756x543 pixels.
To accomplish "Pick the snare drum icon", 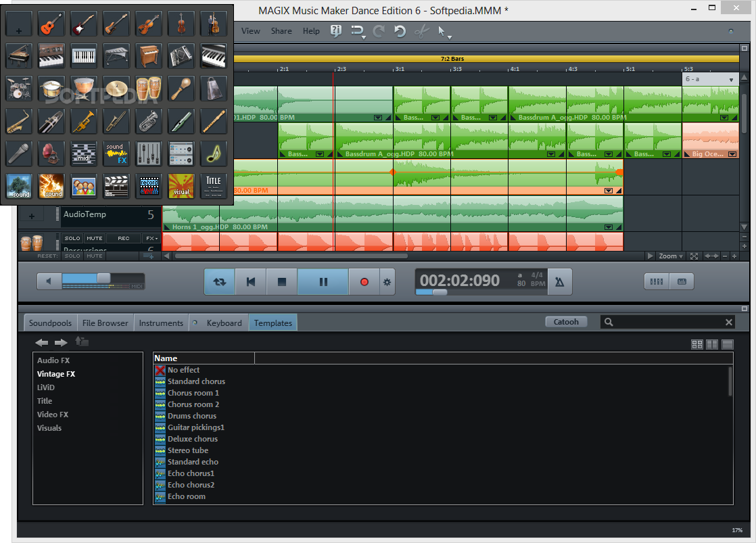I will (x=51, y=89).
